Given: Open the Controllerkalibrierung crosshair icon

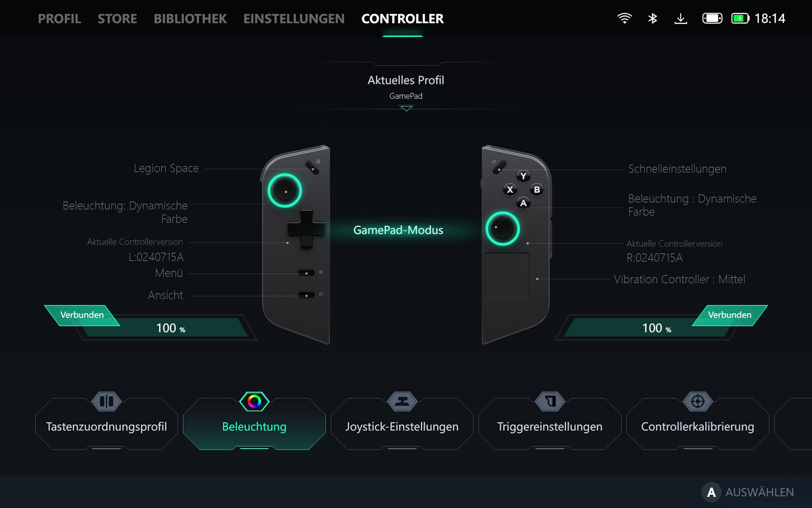Looking at the screenshot, I should pos(698,401).
